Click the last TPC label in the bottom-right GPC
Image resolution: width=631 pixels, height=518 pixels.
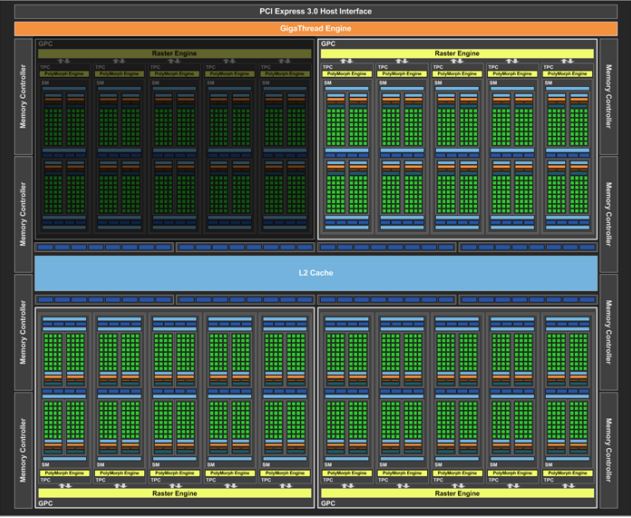tap(549, 480)
